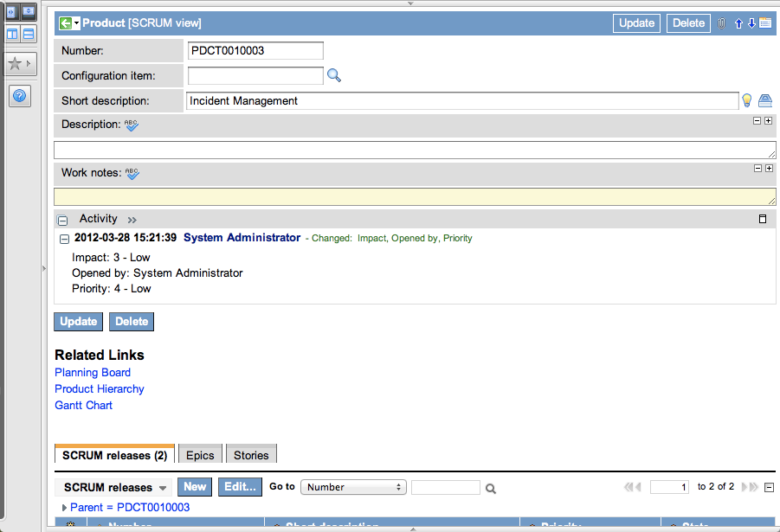Run spell check on Description field

[x=132, y=125]
